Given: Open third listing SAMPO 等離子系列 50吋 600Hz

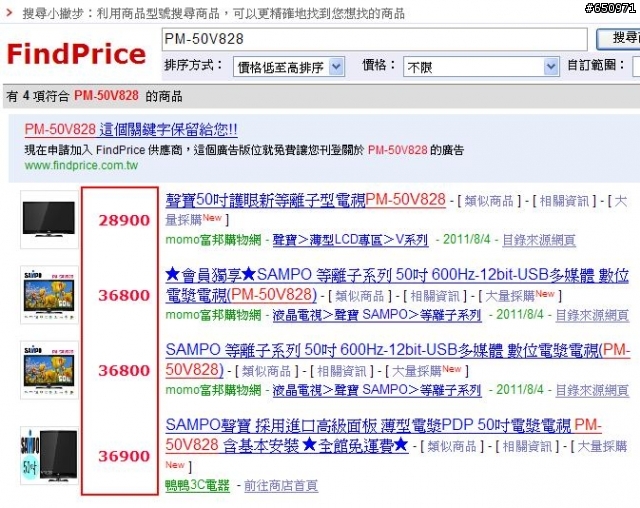Looking at the screenshot, I should [398, 360].
